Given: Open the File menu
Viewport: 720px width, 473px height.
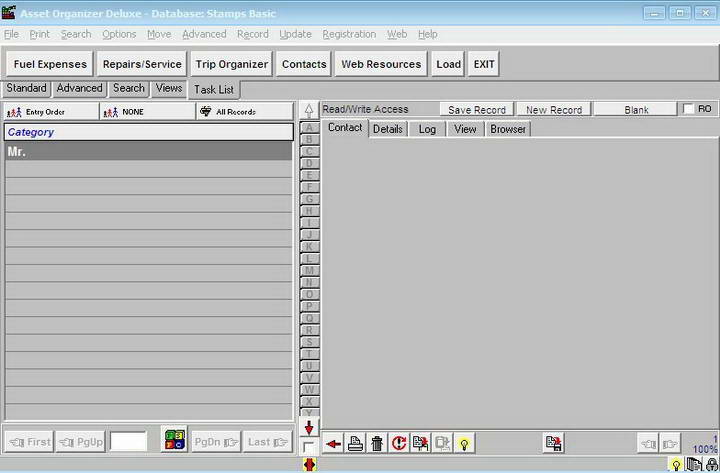Looking at the screenshot, I should click(x=11, y=34).
